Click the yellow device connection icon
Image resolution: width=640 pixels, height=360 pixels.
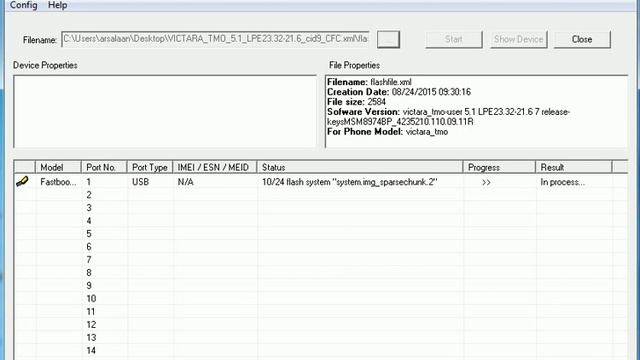tap(22, 182)
